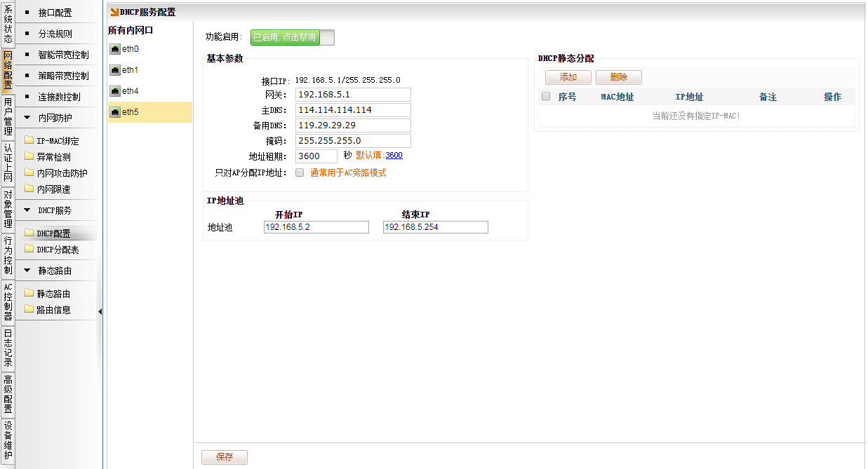Viewport: 868px width, 469px height.
Task: Tick the select-all checkbox in static table header
Action: [x=546, y=97]
